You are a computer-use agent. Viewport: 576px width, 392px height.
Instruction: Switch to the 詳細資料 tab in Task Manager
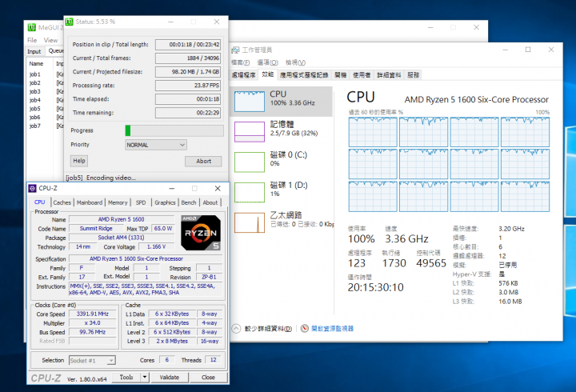389,75
